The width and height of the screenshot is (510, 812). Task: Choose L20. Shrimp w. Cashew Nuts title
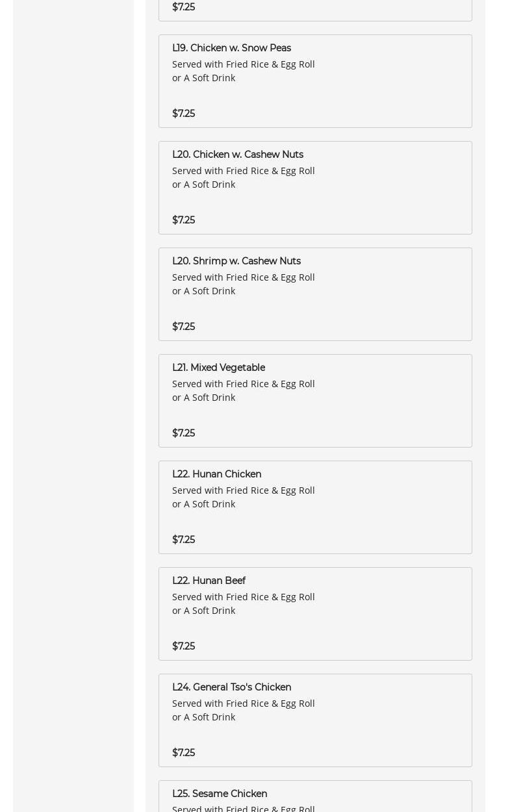236,261
